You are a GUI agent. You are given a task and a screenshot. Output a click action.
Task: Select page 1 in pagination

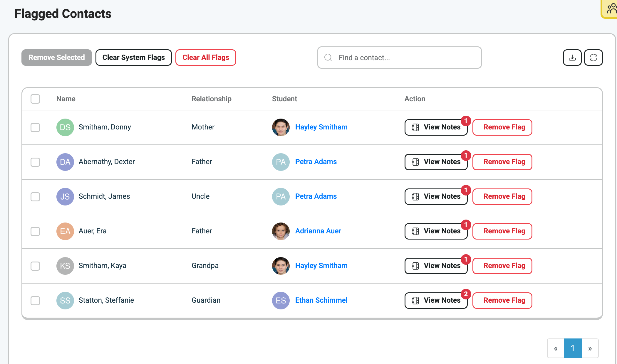click(573, 348)
